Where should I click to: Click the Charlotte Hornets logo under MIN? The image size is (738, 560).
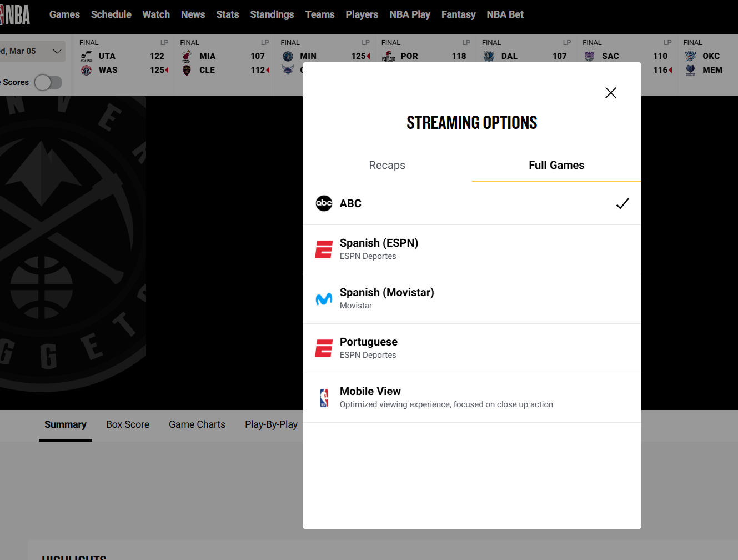coord(288,70)
